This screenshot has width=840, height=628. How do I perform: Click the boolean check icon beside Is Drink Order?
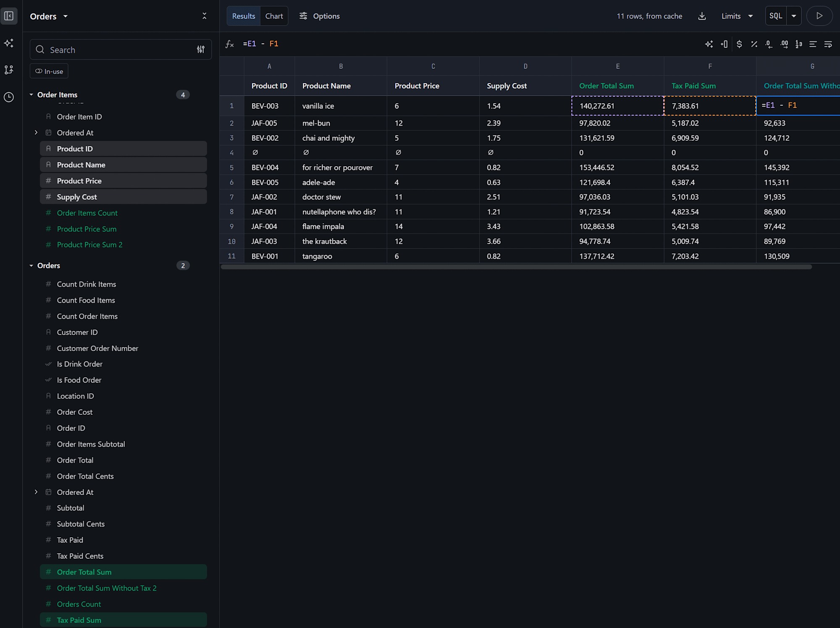(x=48, y=364)
